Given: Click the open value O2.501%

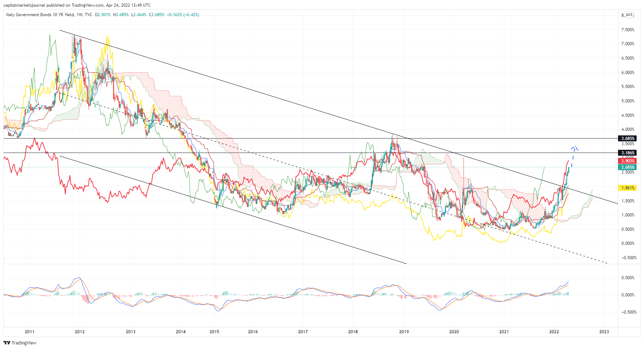Looking at the screenshot, I should click(103, 15).
